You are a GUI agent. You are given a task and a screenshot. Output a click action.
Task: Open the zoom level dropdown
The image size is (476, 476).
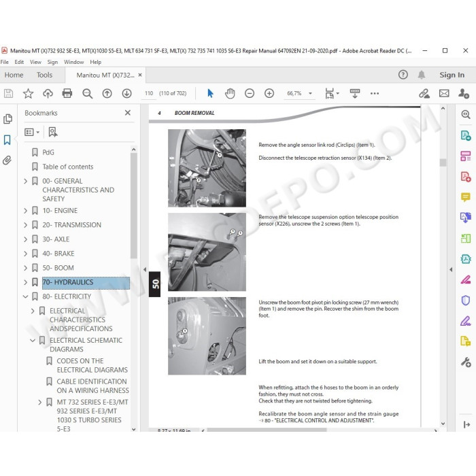coord(310,94)
